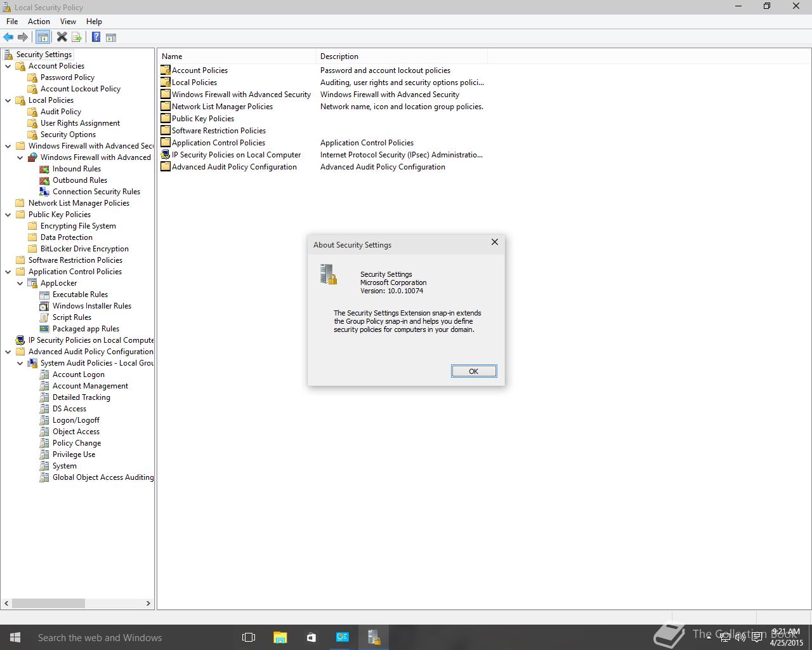Click the Local Security Policy taskbar button
812x650 pixels.
(x=373, y=637)
